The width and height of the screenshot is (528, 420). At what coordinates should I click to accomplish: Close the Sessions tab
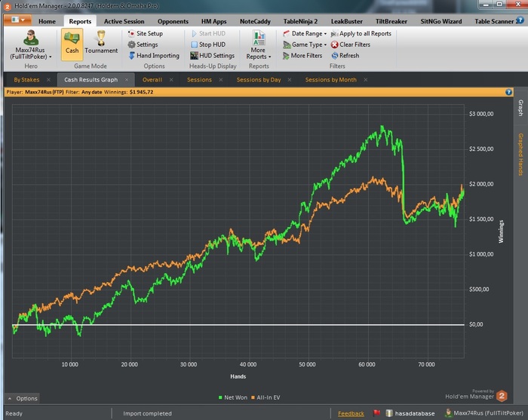[x=221, y=80]
